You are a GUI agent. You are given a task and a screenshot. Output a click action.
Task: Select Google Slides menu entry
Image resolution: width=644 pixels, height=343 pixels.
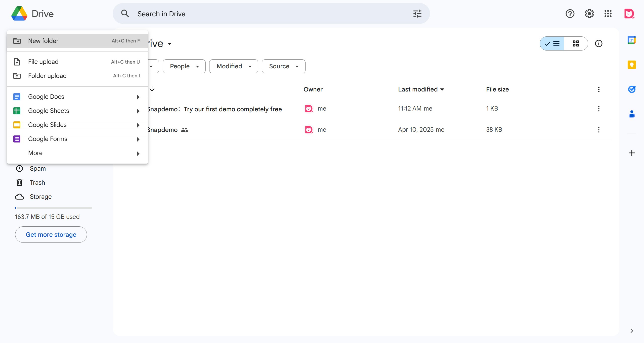(x=77, y=125)
